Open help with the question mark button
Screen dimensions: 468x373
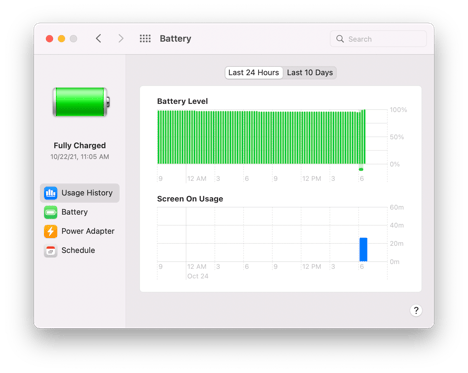[416, 311]
